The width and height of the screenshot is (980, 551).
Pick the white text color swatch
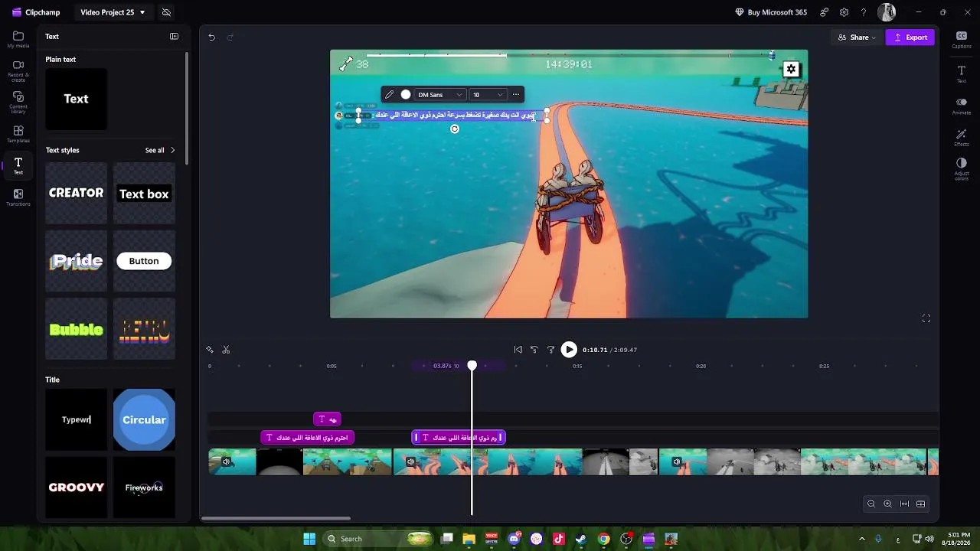[x=406, y=95]
